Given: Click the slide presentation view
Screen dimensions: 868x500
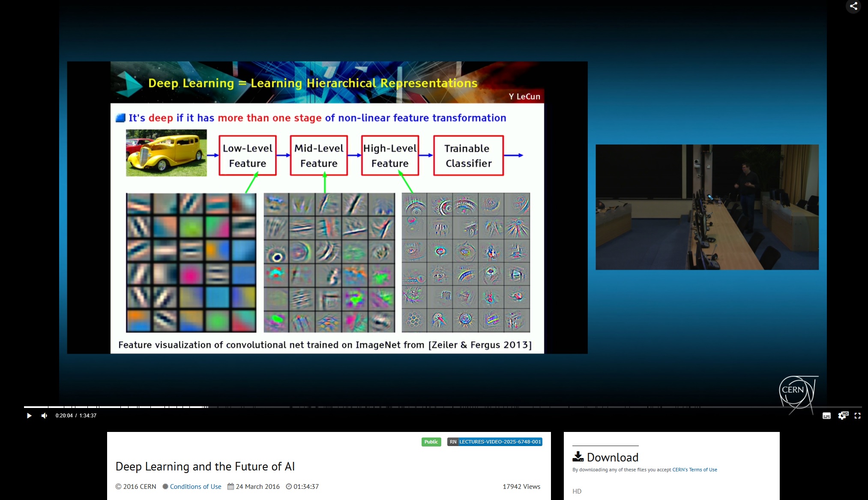Looking at the screenshot, I should [327, 207].
